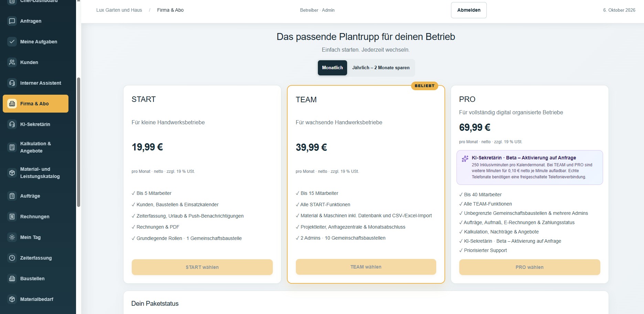Click 'Projektleiter, Anfragezentrale & Monatsabschluss' line
644x314 pixels.
tap(351, 227)
